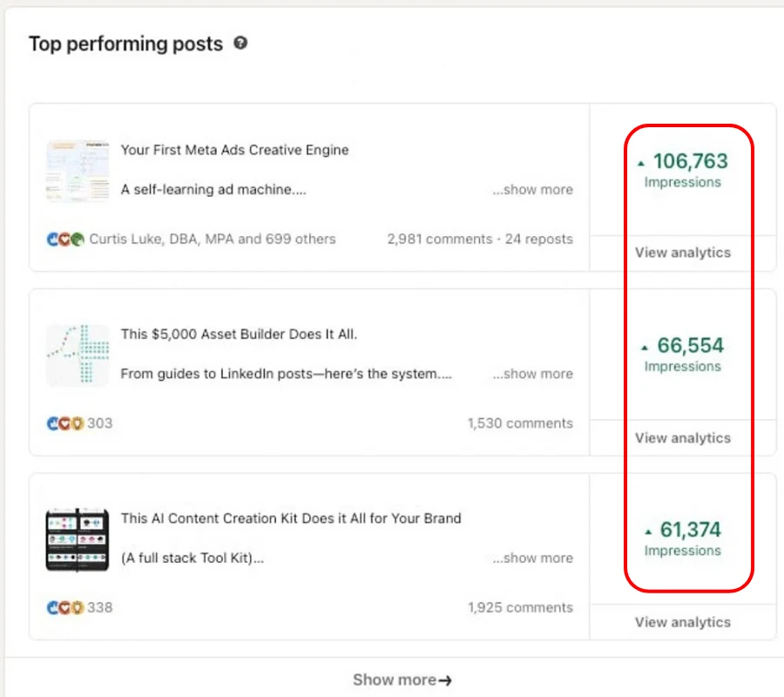This screenshot has height=697, width=784.
Task: Click the title This AI Content Creation Kit
Action: (x=291, y=518)
